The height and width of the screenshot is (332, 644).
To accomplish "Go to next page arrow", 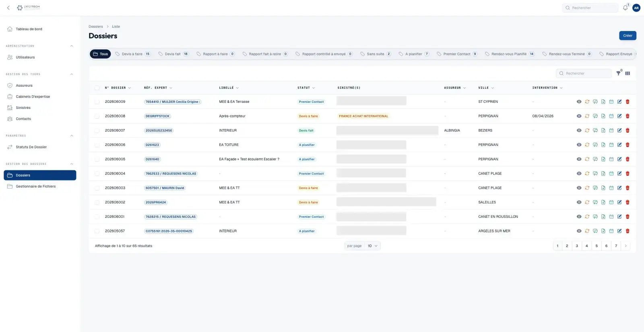I will tap(625, 246).
